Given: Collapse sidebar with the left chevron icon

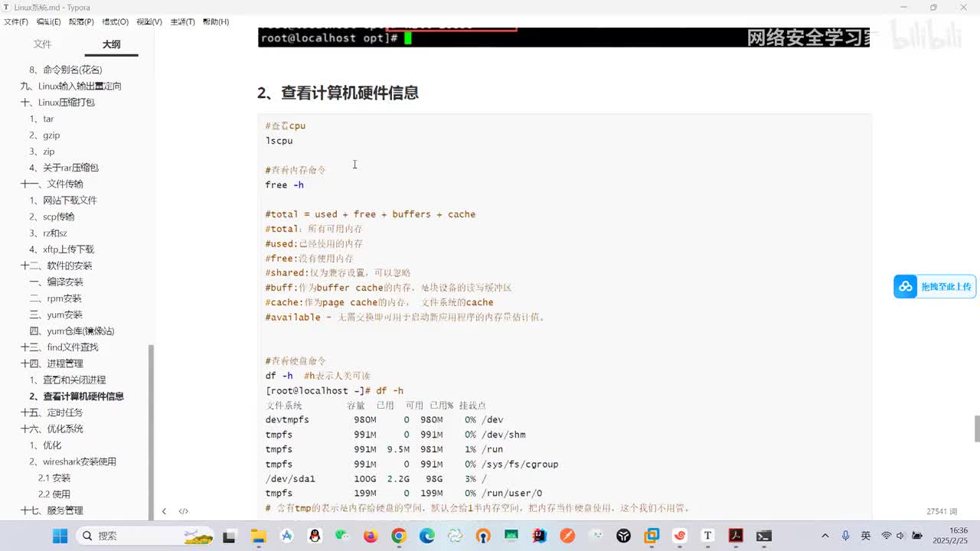Looking at the screenshot, I should pos(164,511).
